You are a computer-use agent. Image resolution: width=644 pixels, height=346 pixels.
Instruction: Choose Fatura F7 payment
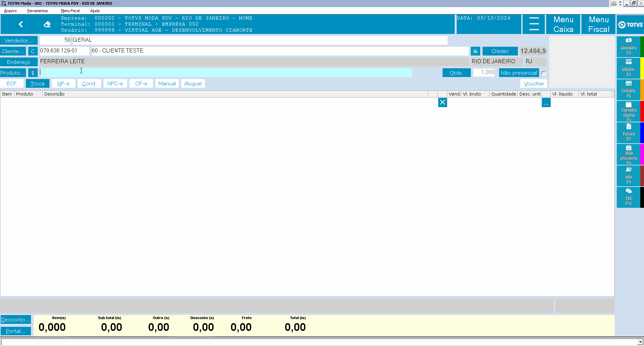(628, 132)
